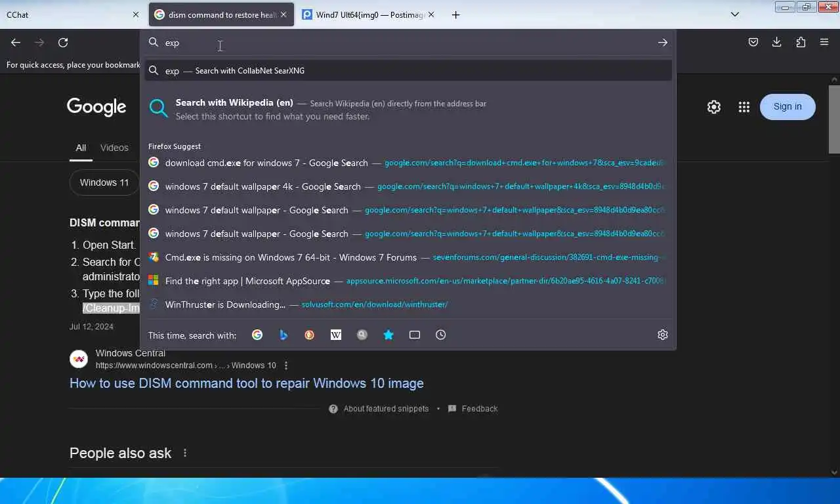The image size is (840, 504).
Task: Search with the gray magnifier engine icon
Action: pyautogui.click(x=362, y=335)
